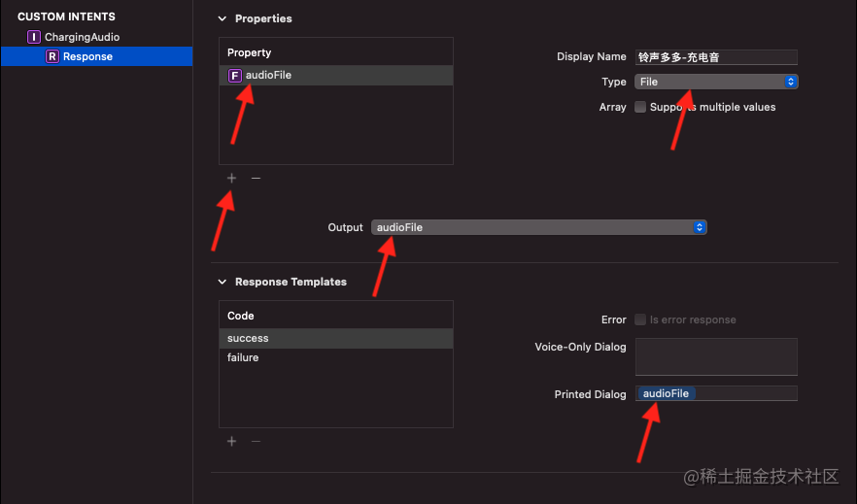Open the Type dropdown showing File
Screen dimensions: 857x504
click(716, 82)
